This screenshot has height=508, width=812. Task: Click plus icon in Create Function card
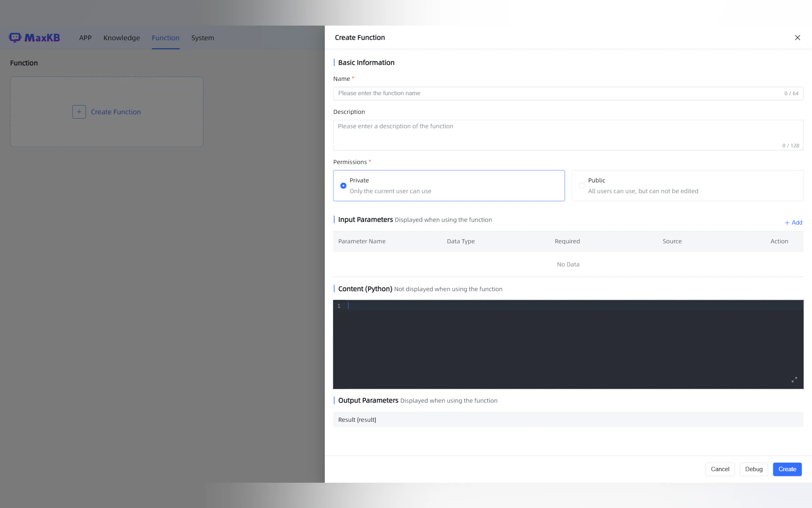pyautogui.click(x=79, y=112)
